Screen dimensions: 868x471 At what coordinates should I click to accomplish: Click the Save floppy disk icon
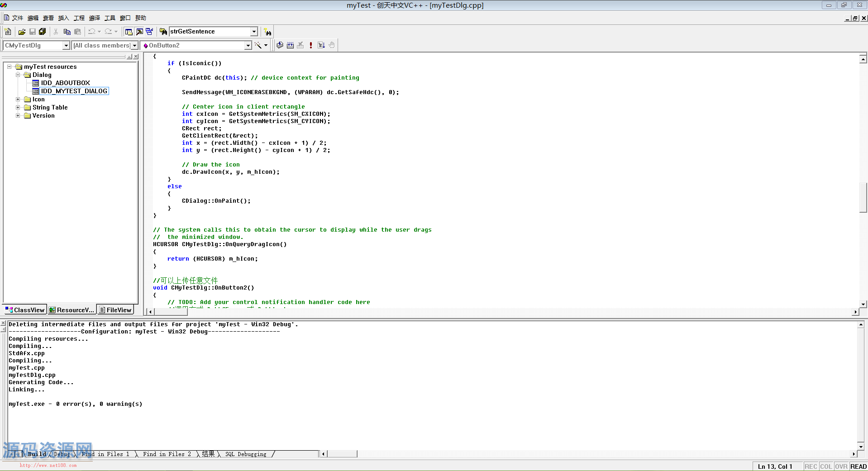pyautogui.click(x=32, y=32)
